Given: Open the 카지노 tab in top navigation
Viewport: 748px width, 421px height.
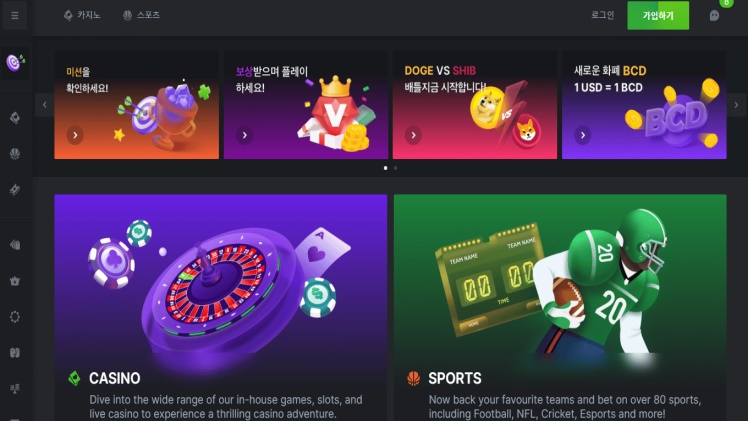Looking at the screenshot, I should 82,15.
